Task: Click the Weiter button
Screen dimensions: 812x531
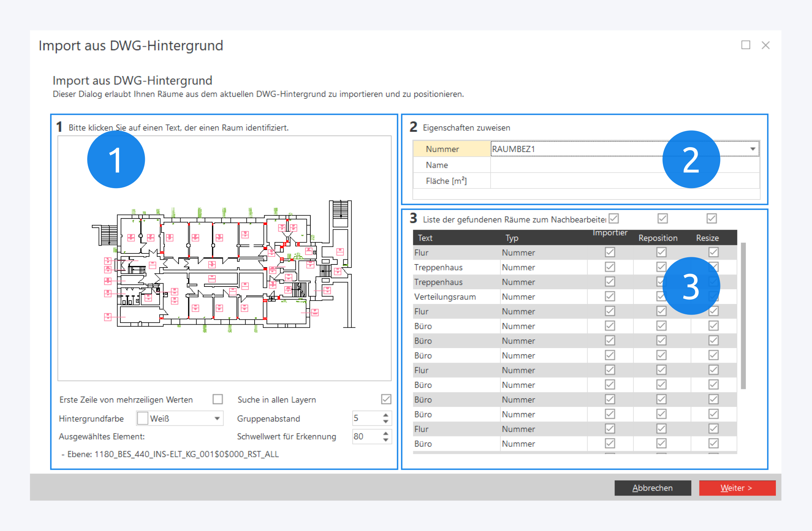Action: (x=737, y=488)
